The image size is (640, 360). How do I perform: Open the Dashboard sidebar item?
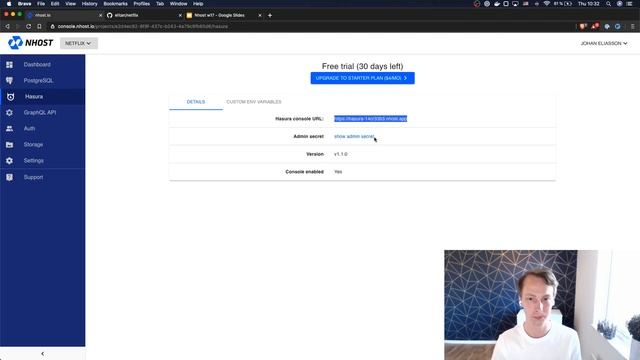[42, 64]
